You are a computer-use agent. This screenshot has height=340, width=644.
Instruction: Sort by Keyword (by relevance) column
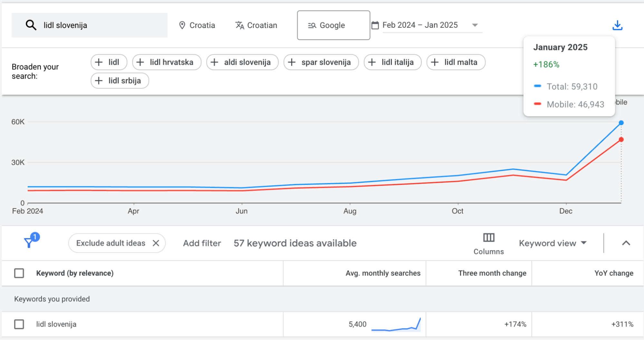point(75,273)
